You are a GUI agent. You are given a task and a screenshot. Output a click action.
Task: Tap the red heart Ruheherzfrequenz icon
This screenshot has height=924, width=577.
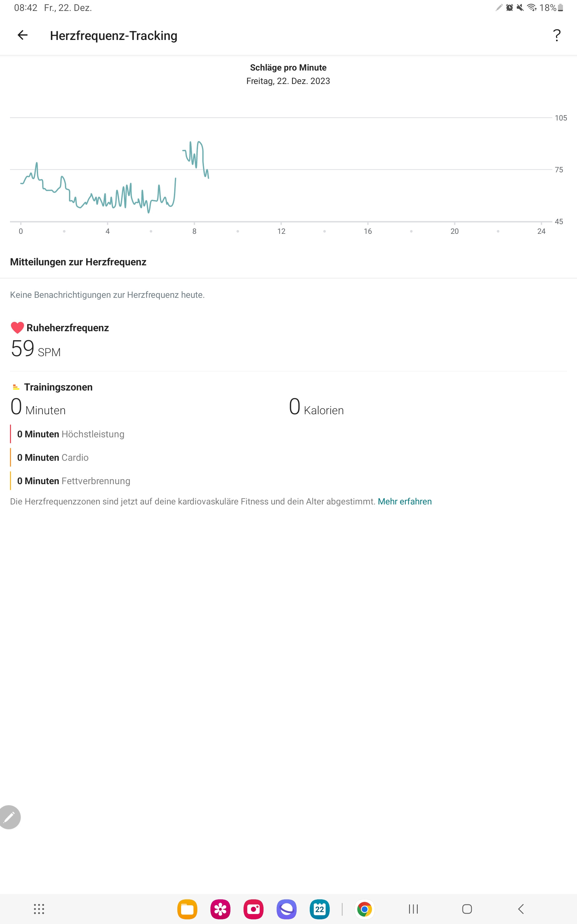point(17,328)
